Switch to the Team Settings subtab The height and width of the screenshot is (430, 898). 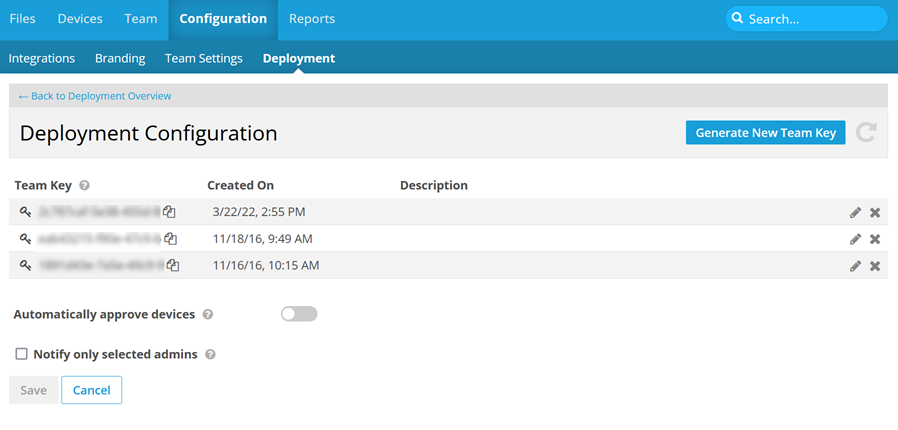point(204,58)
